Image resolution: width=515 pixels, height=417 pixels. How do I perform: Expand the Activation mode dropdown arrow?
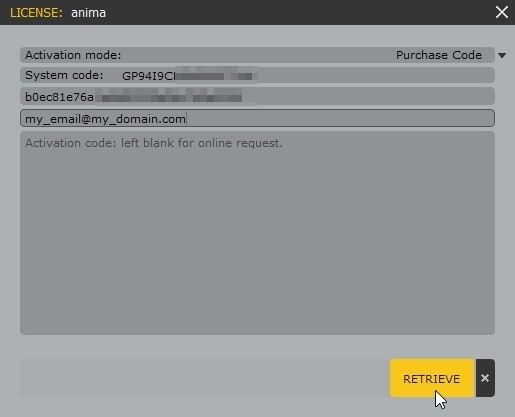(x=502, y=55)
